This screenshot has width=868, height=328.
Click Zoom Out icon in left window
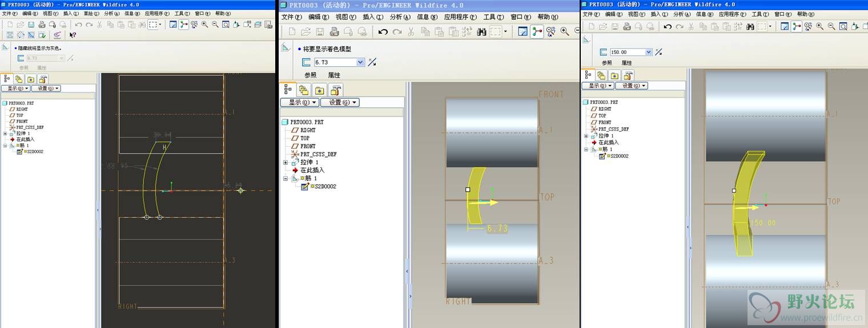(215, 25)
